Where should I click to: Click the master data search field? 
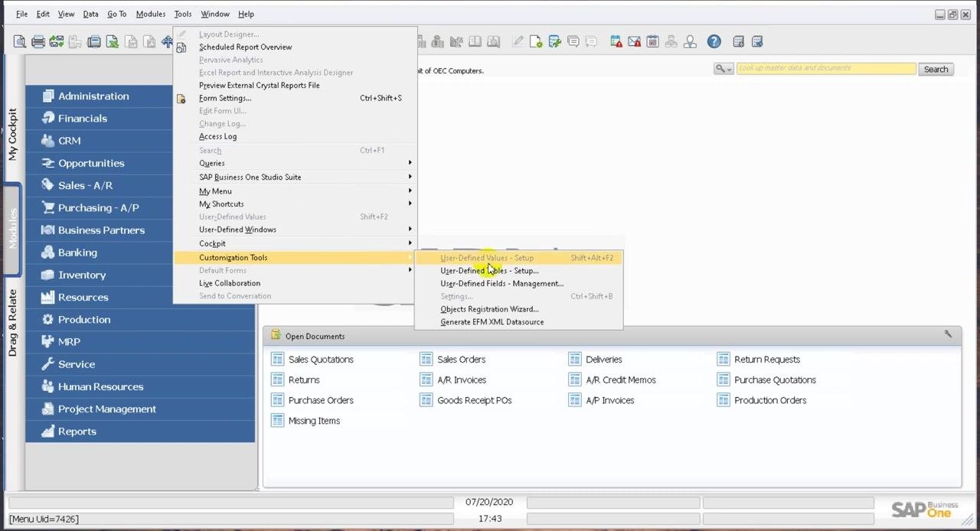pos(826,69)
